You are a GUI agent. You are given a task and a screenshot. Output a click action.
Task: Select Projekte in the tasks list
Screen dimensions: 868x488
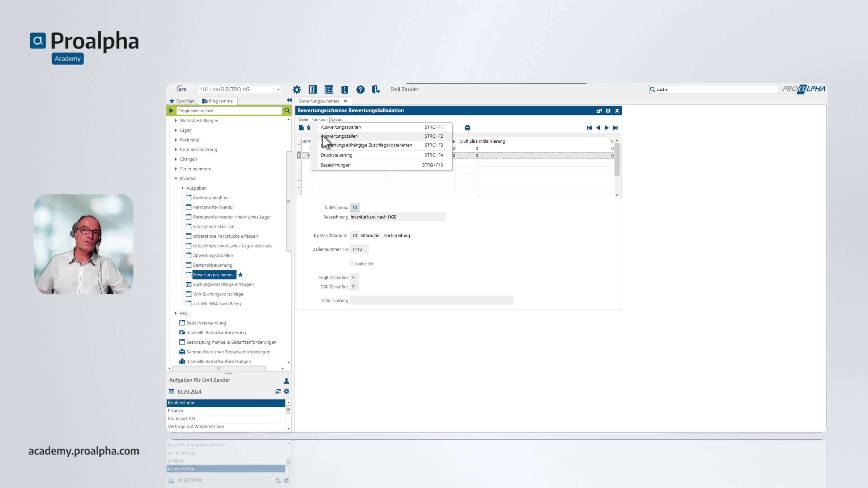[176, 411]
